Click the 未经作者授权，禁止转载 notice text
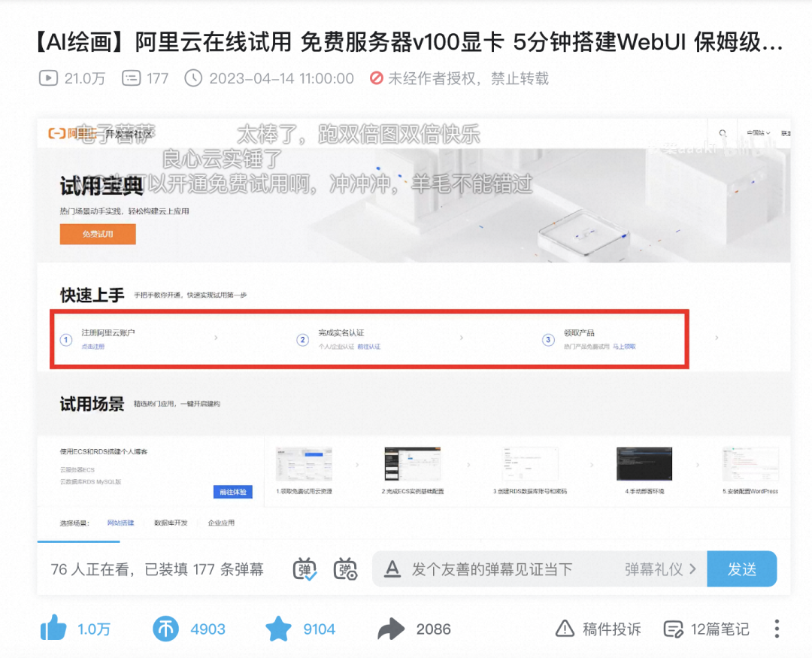This screenshot has width=812, height=658. 468,78
